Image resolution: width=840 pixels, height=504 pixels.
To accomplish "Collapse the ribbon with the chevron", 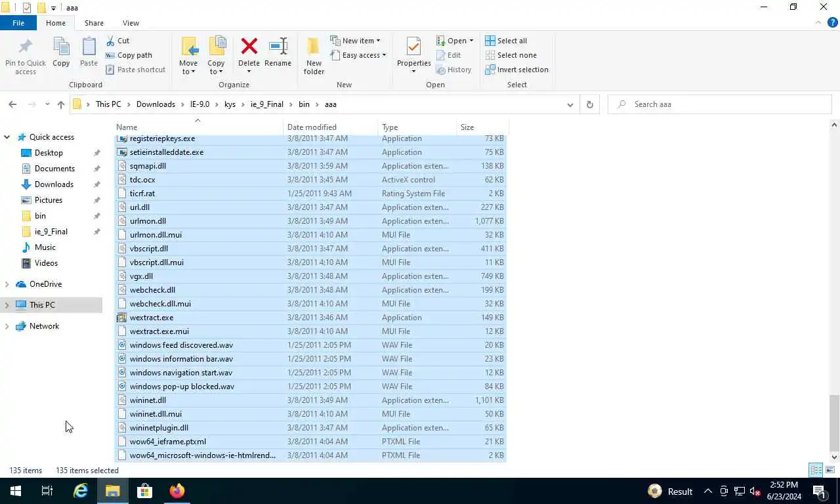I will [818, 22].
